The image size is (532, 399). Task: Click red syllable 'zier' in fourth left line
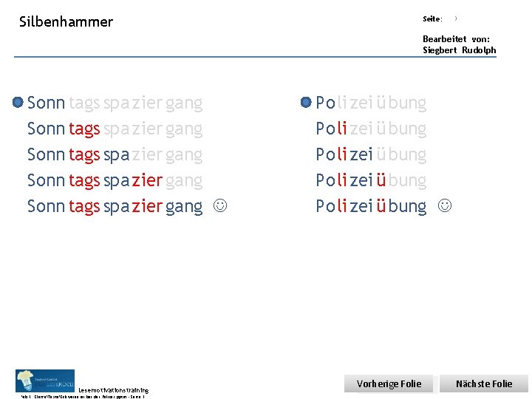pos(147,180)
